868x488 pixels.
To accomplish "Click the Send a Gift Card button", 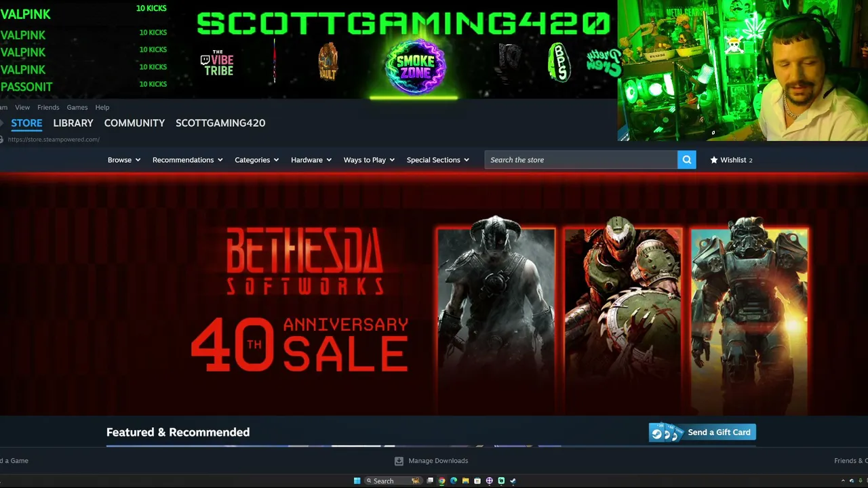I will point(703,432).
